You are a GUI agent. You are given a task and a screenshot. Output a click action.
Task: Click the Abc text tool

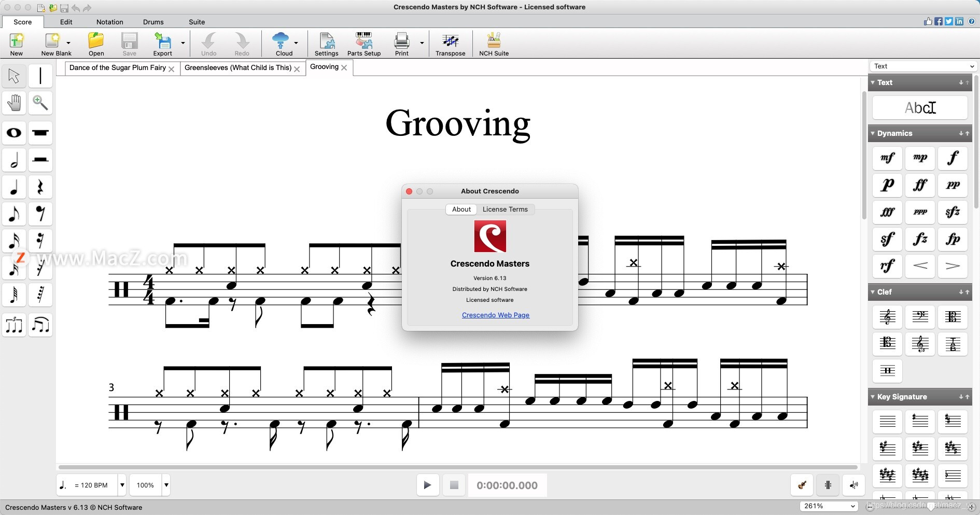(x=920, y=108)
